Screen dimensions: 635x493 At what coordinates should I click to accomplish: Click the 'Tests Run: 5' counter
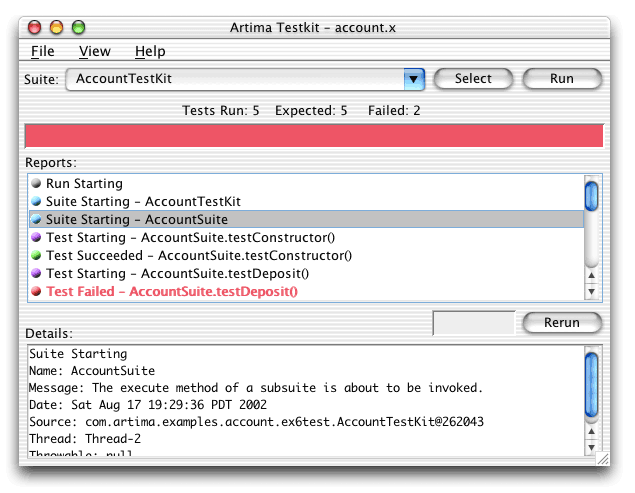click(221, 111)
